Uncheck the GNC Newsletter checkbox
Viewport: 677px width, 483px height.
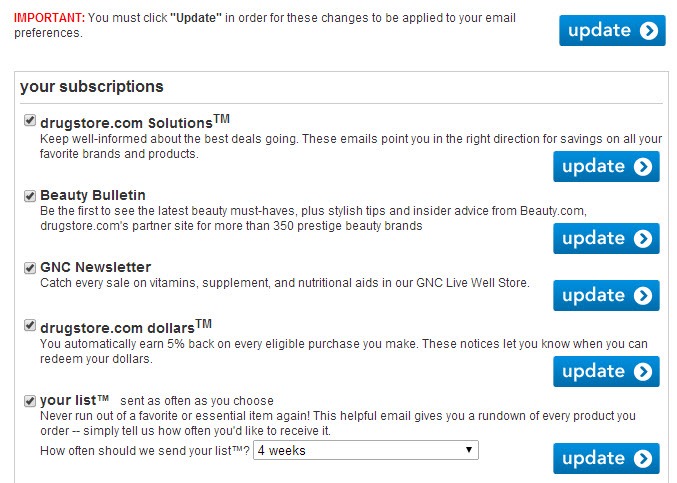(30, 268)
